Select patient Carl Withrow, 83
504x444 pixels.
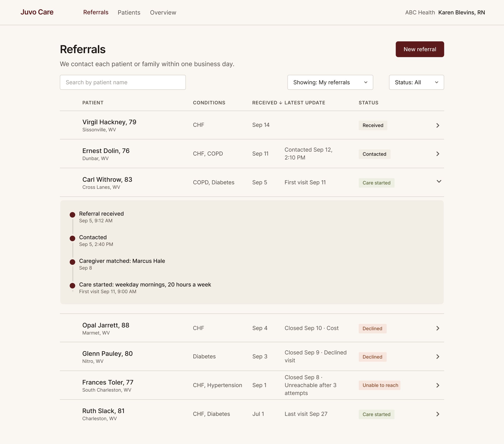[107, 180]
